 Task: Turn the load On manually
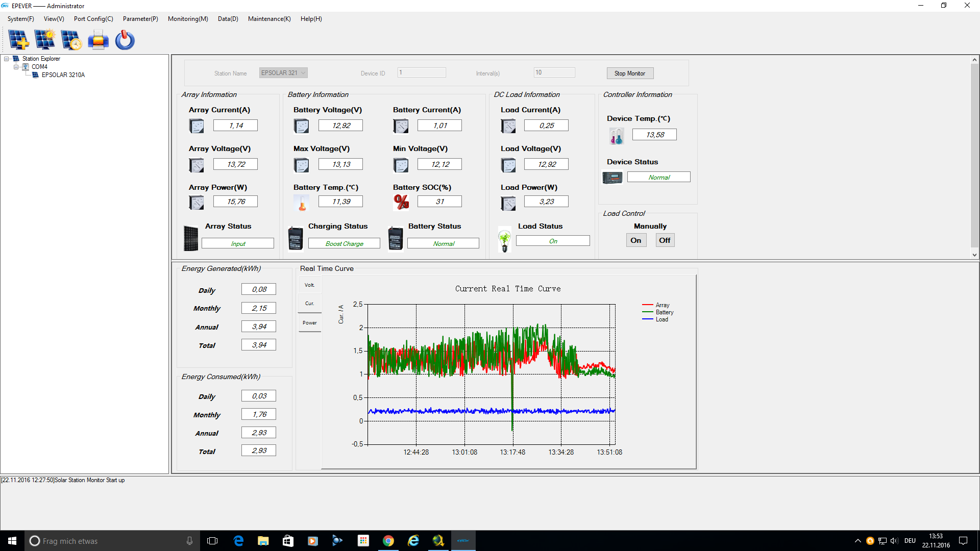pyautogui.click(x=636, y=240)
